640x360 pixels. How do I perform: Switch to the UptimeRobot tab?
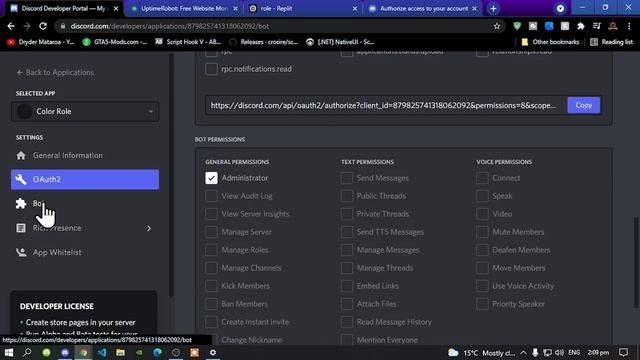pos(183,9)
